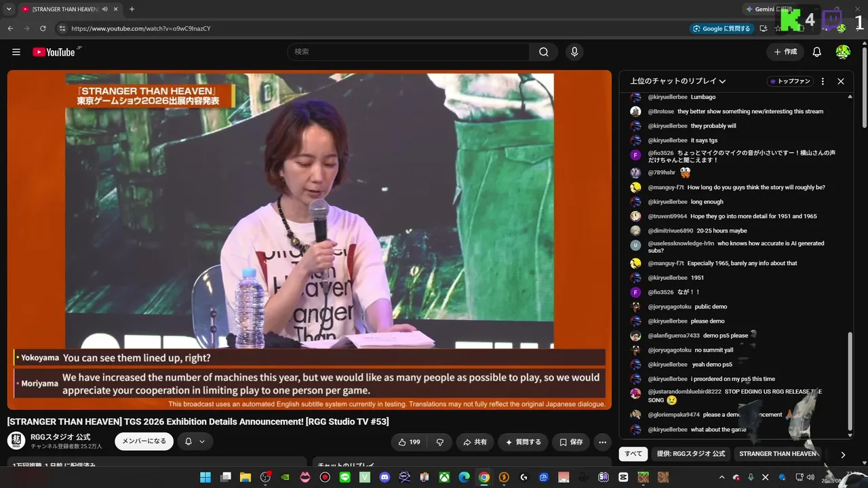
Task: Click the 質問する ask button
Action: 523,442
